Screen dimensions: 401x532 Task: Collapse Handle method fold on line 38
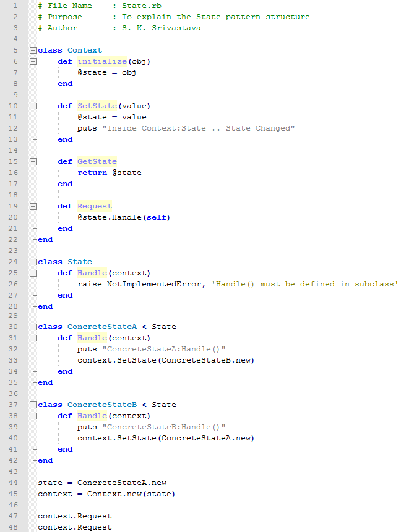33,416
